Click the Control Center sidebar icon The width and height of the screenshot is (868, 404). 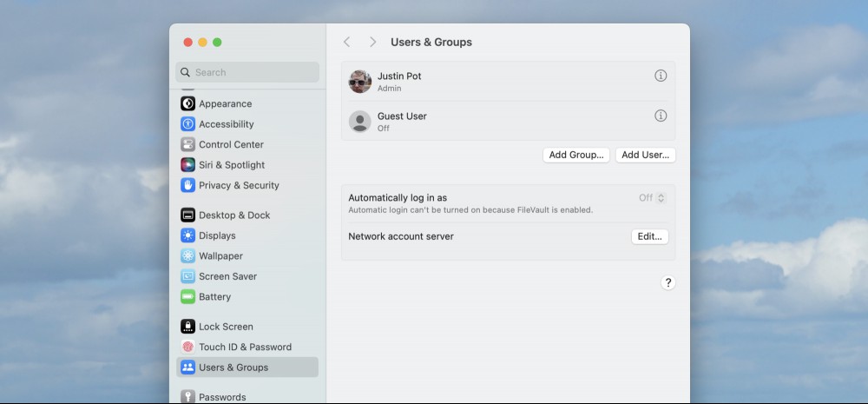point(187,144)
